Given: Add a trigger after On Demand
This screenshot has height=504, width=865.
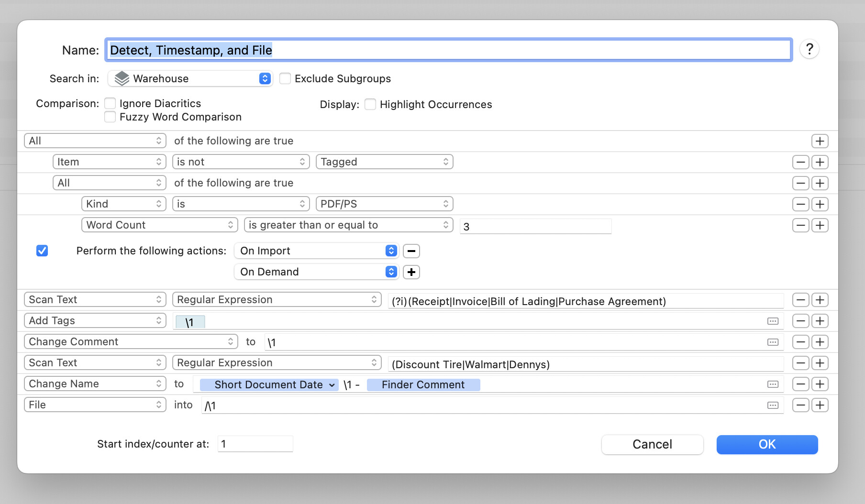Looking at the screenshot, I should 411,272.
